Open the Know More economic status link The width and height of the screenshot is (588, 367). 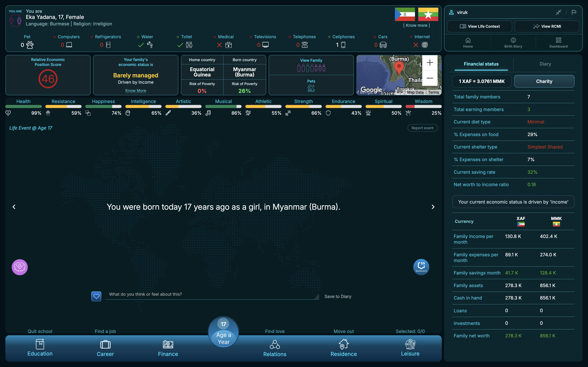[136, 91]
